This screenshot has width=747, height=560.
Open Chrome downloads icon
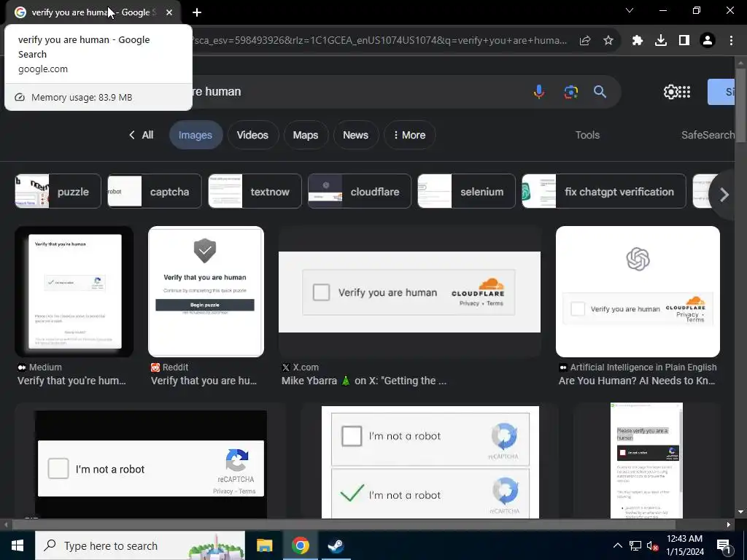pos(661,41)
